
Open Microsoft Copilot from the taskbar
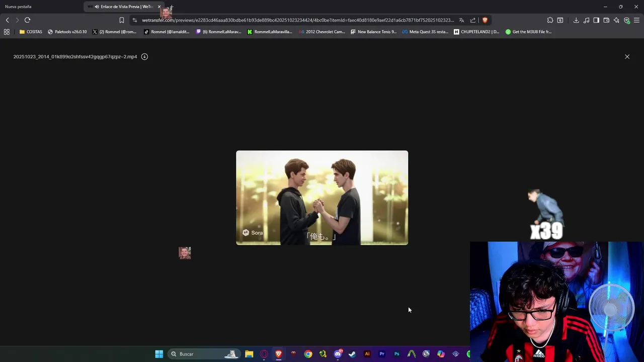click(x=441, y=354)
